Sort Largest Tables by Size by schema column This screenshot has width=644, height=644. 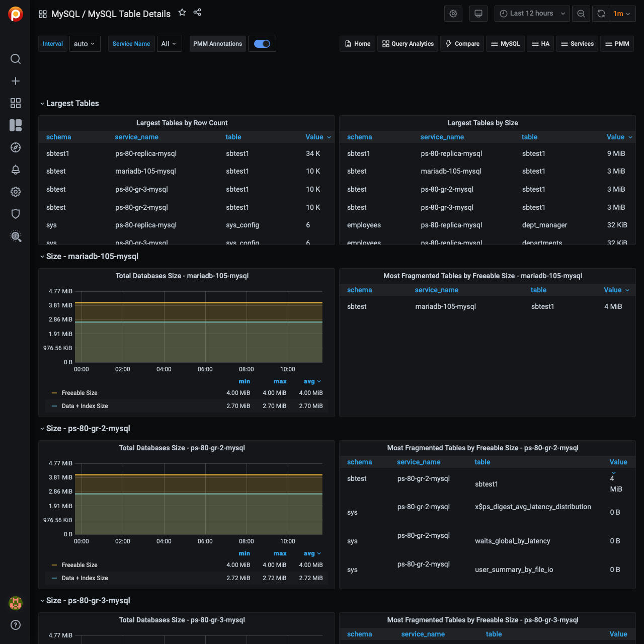[x=359, y=137]
